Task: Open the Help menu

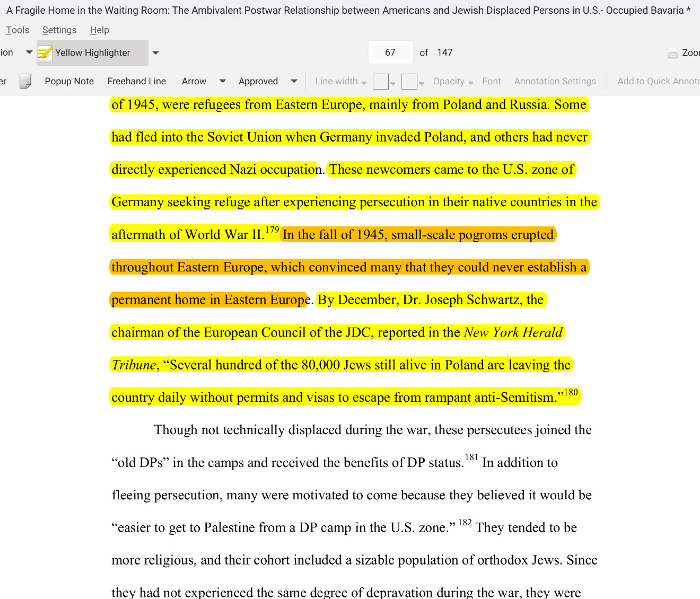Action: click(99, 30)
